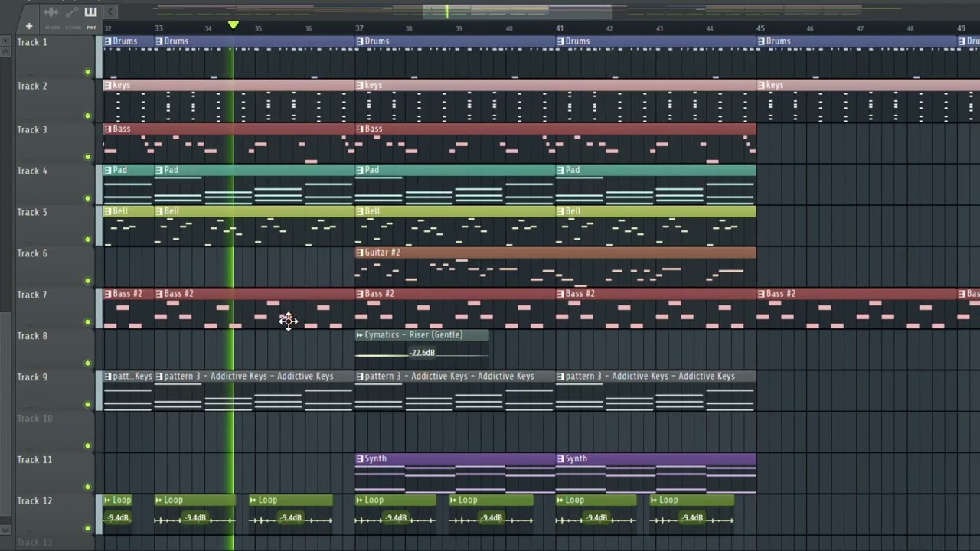980x551 pixels.
Task: Click audio icon of Loop clip at bar 35
Action: pos(253,500)
